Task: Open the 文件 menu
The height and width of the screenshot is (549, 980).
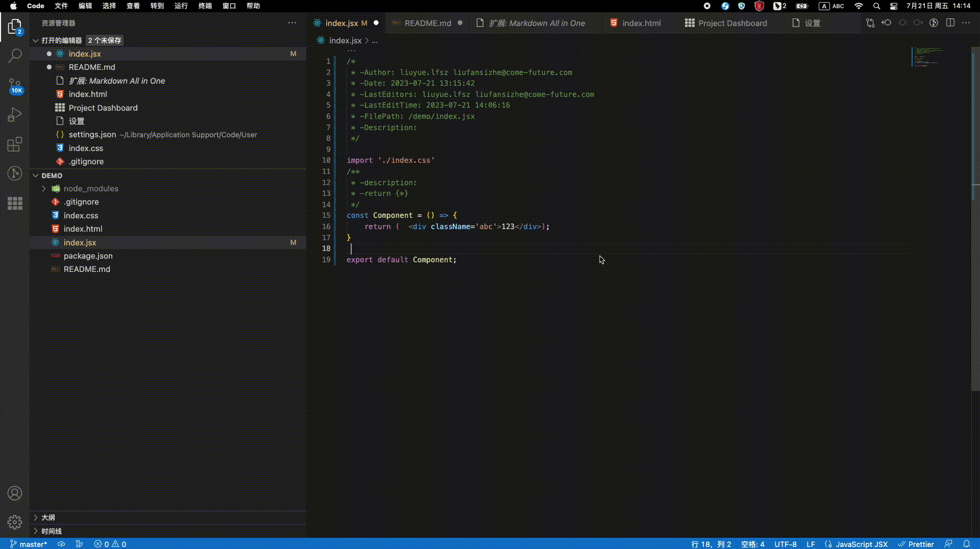Action: click(x=61, y=6)
